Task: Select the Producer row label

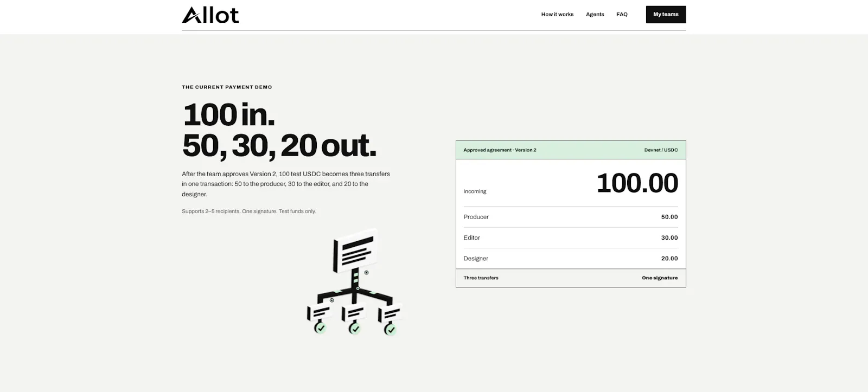Action: click(476, 217)
